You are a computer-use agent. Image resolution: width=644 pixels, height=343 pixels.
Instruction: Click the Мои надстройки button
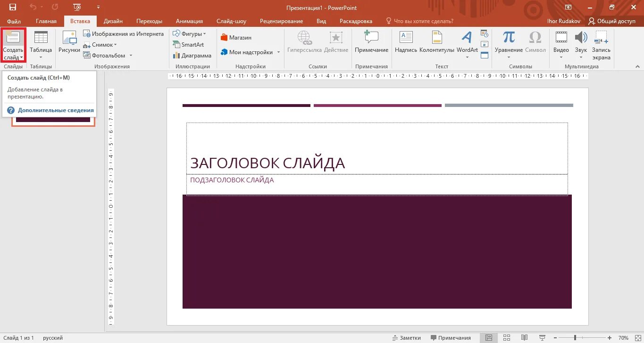(x=247, y=52)
